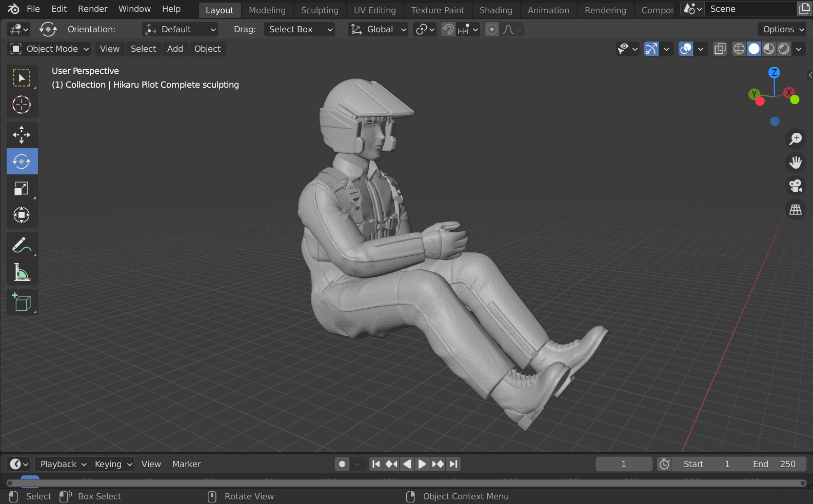
Task: Play animation in reverse
Action: (407, 464)
